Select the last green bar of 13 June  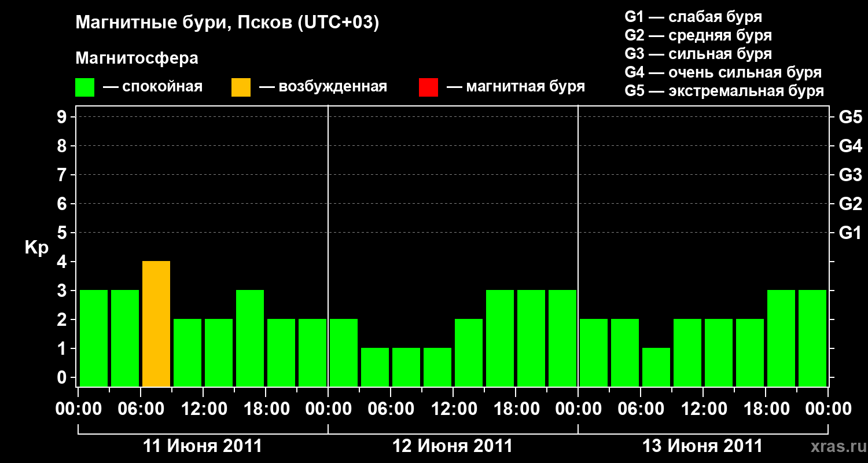coord(812,338)
